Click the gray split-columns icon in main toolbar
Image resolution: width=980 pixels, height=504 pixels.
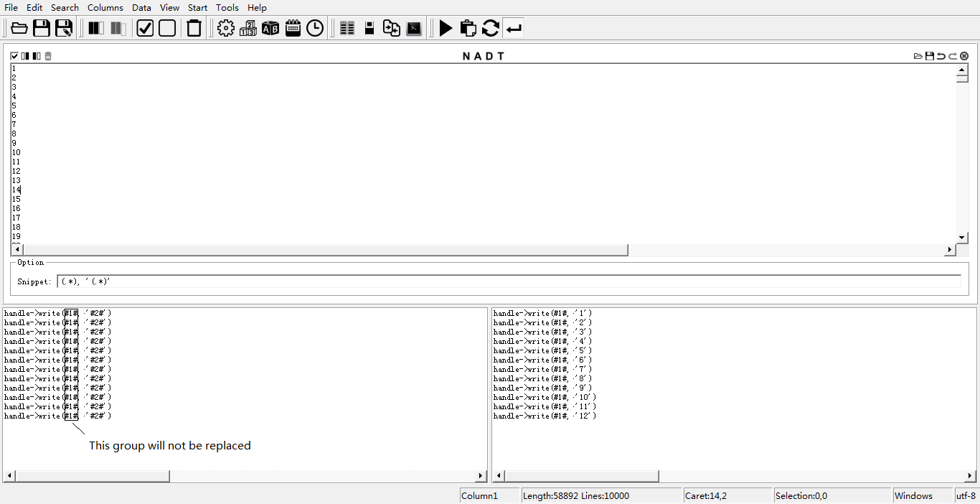(118, 28)
